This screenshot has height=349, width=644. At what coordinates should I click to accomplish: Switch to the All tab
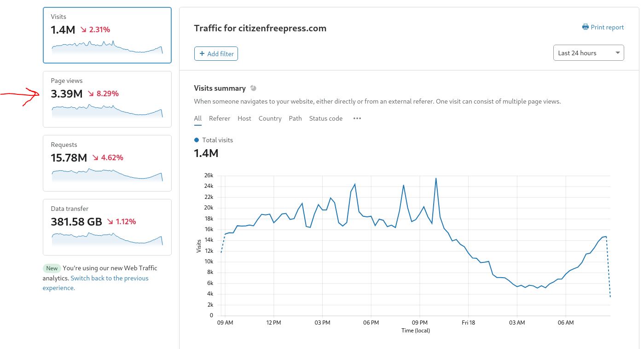point(198,118)
